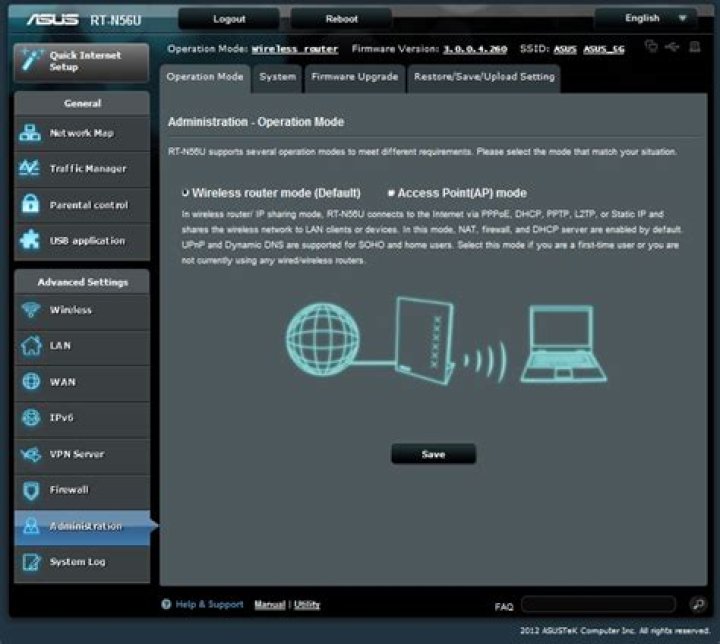
Task: Click the General section header
Action: [82, 103]
